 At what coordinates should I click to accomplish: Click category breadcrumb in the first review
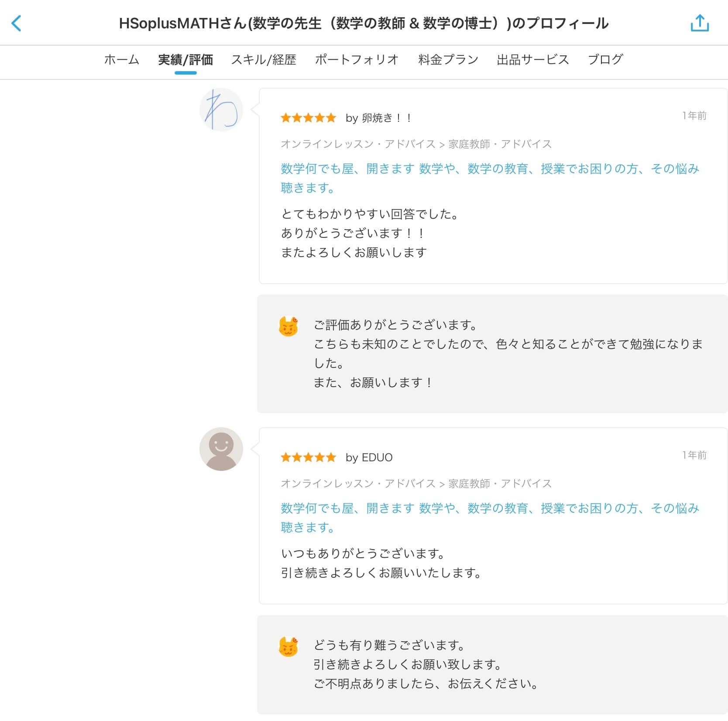[x=416, y=144]
